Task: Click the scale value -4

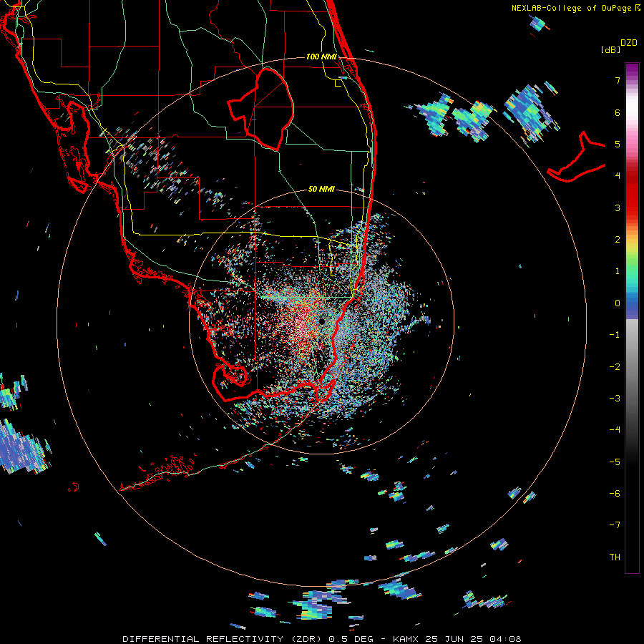Action: [615, 429]
